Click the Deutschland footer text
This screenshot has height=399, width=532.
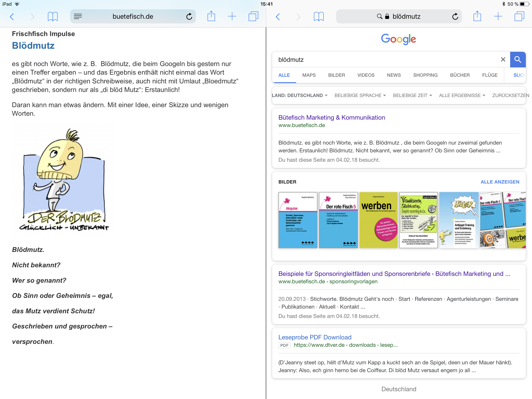tap(399, 389)
